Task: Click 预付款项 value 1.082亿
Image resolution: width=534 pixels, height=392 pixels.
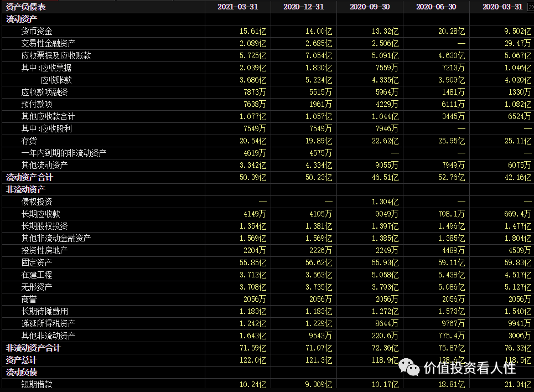Action: (517, 104)
